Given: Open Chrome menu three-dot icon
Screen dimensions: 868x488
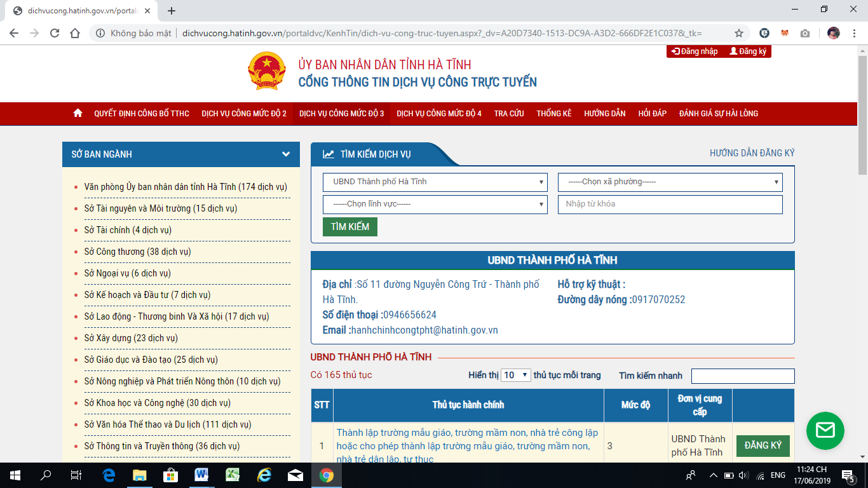Looking at the screenshot, I should pyautogui.click(x=855, y=33).
